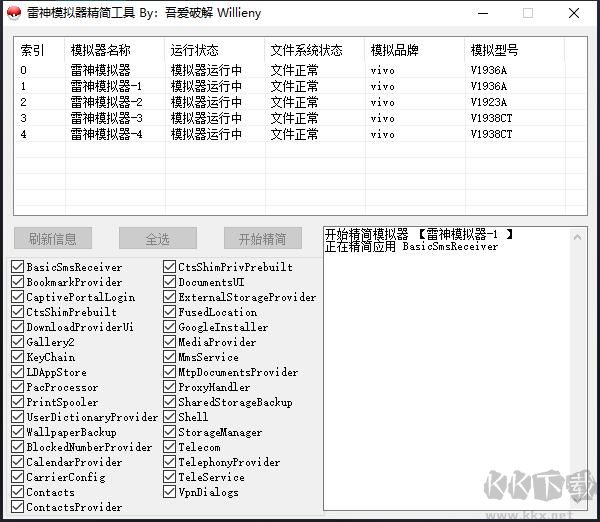Select the 雷神模拟器-2 row
This screenshot has height=522, width=600.
coord(300,102)
